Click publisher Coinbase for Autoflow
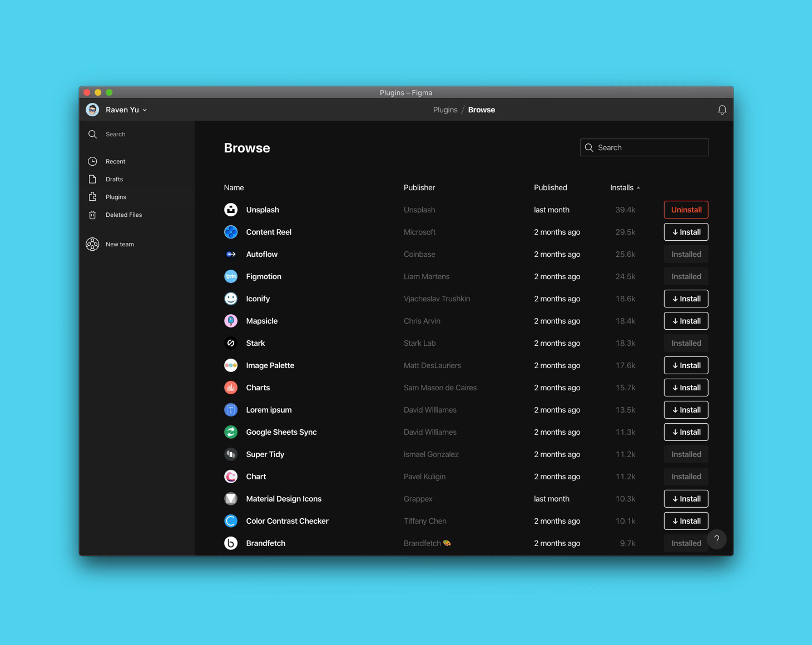The height and width of the screenshot is (645, 812). pyautogui.click(x=419, y=254)
